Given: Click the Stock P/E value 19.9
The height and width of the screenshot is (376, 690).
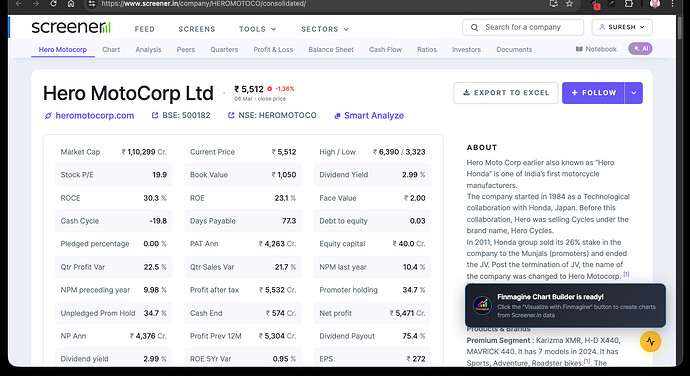Looking at the screenshot, I should pyautogui.click(x=160, y=175).
